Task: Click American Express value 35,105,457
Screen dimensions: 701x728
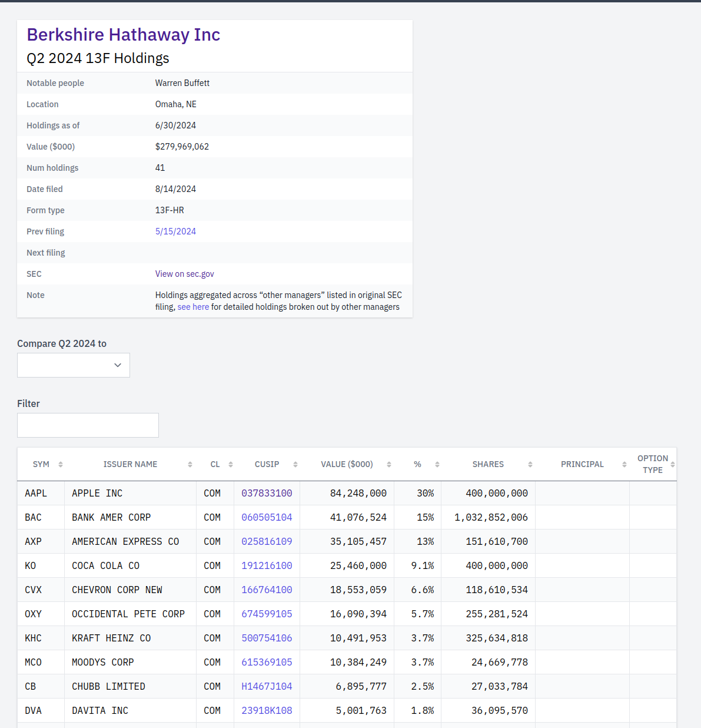Action: [358, 542]
